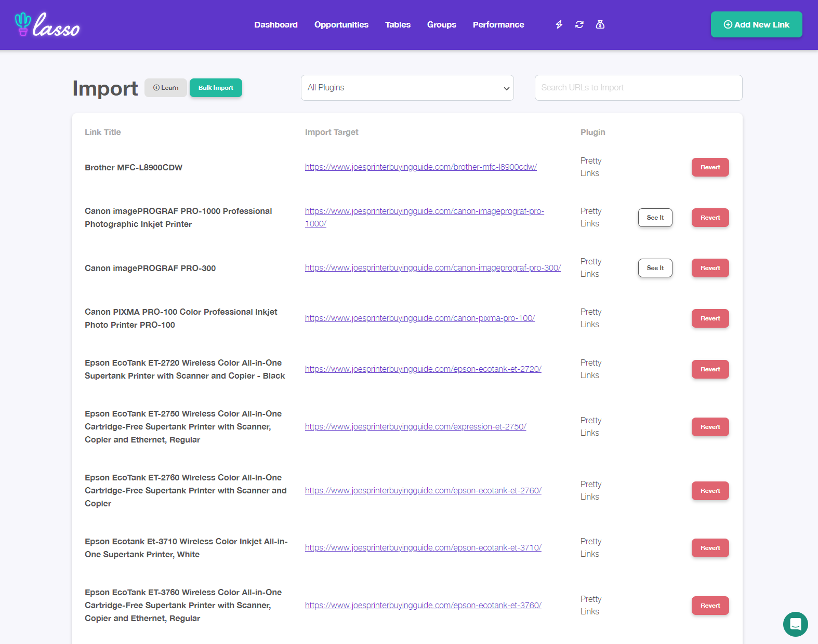Click the Learn button

pyautogui.click(x=166, y=88)
